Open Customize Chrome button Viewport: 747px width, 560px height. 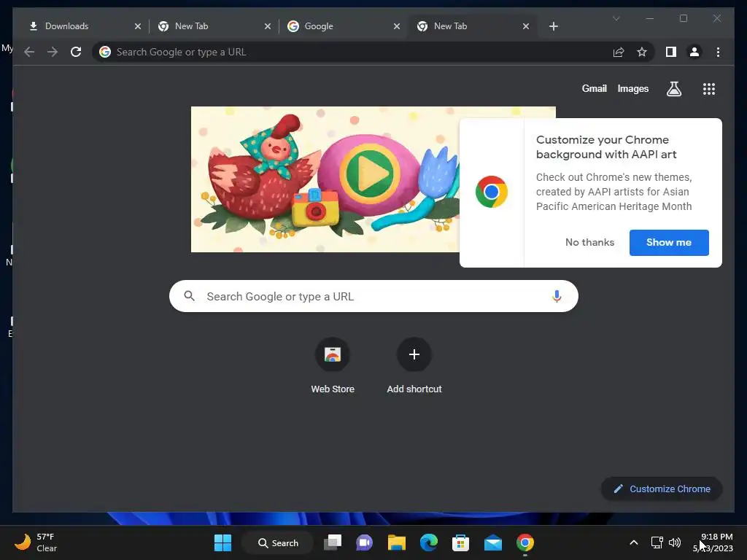click(661, 489)
